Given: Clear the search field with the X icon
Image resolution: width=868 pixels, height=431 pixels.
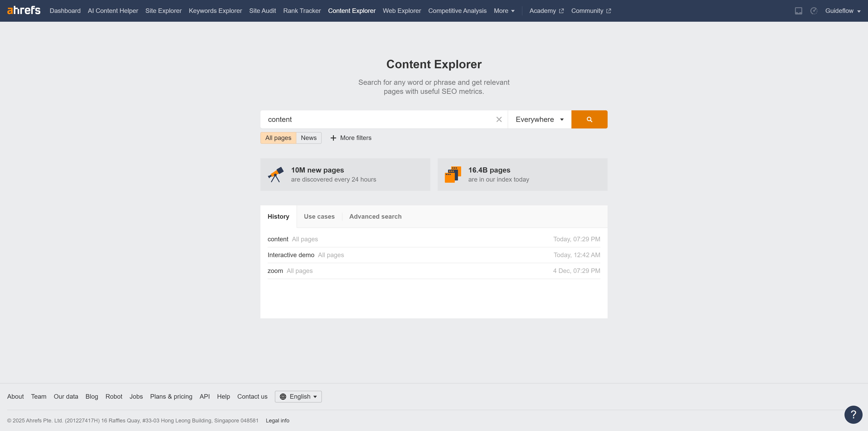Looking at the screenshot, I should [499, 119].
